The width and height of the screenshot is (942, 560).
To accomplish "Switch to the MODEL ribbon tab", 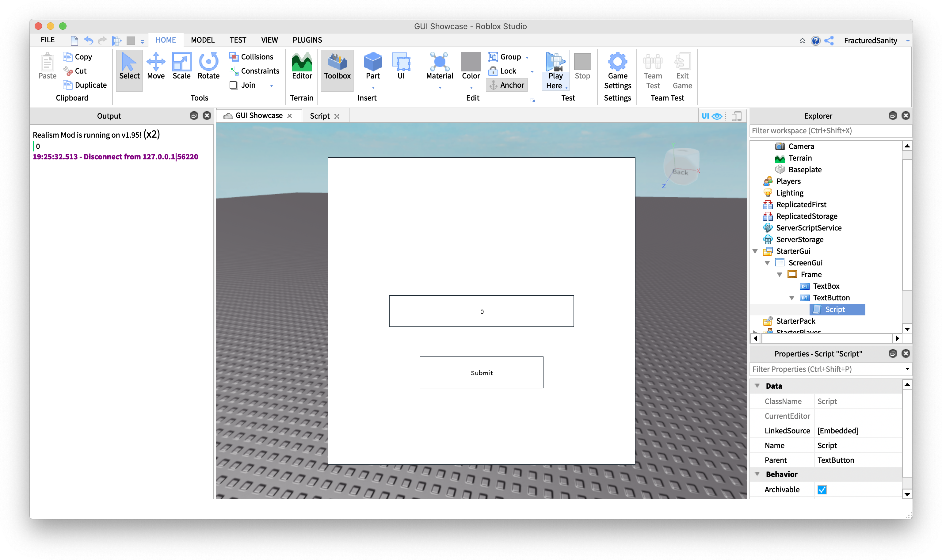I will coord(202,40).
